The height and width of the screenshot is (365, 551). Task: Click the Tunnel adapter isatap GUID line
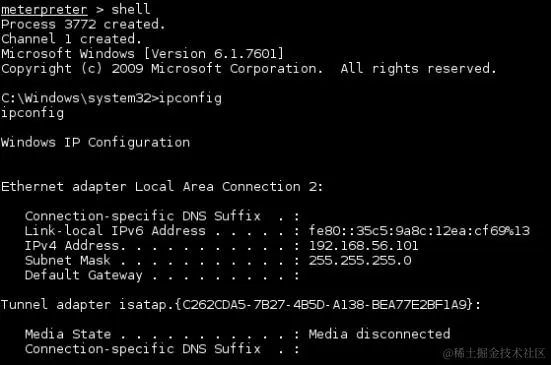tap(241, 305)
